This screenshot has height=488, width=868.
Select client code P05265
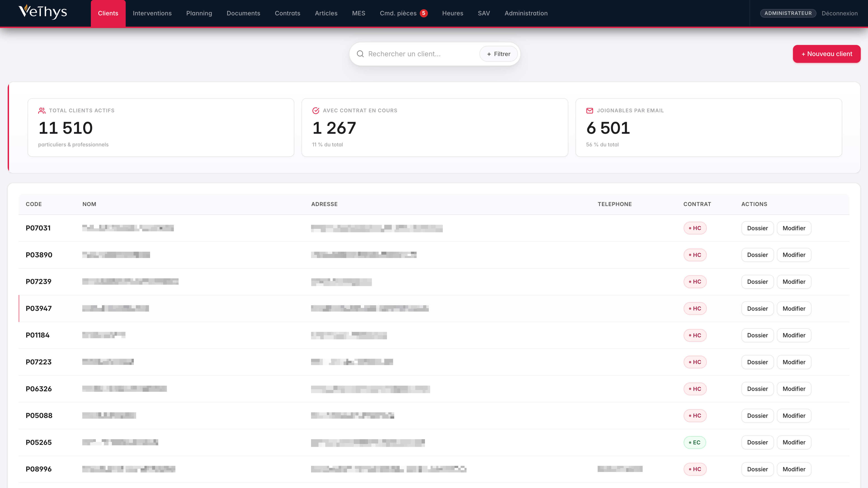pyautogui.click(x=39, y=442)
